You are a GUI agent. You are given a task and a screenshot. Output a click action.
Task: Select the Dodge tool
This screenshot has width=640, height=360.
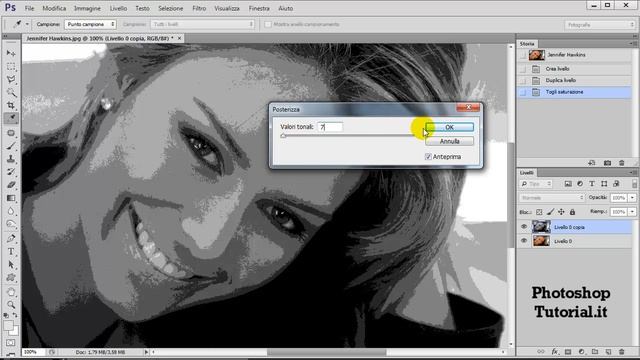click(11, 224)
